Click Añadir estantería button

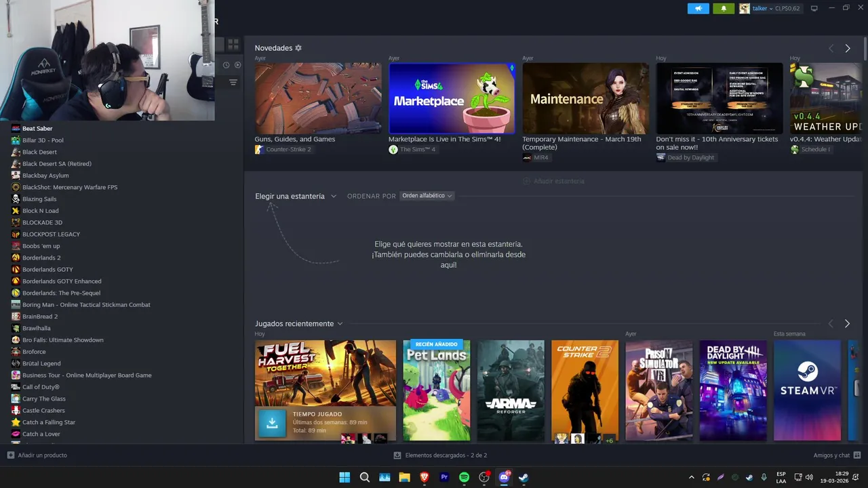click(553, 181)
